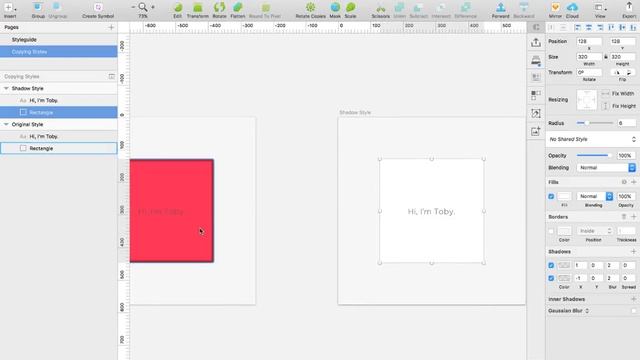Enable Gaussian Blur checkbox
The image size is (640, 360).
[x=633, y=311]
